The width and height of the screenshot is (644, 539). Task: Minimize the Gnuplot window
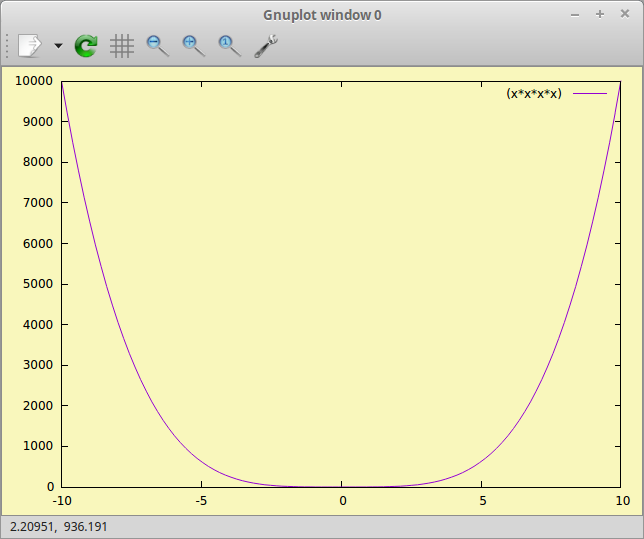[x=575, y=14]
